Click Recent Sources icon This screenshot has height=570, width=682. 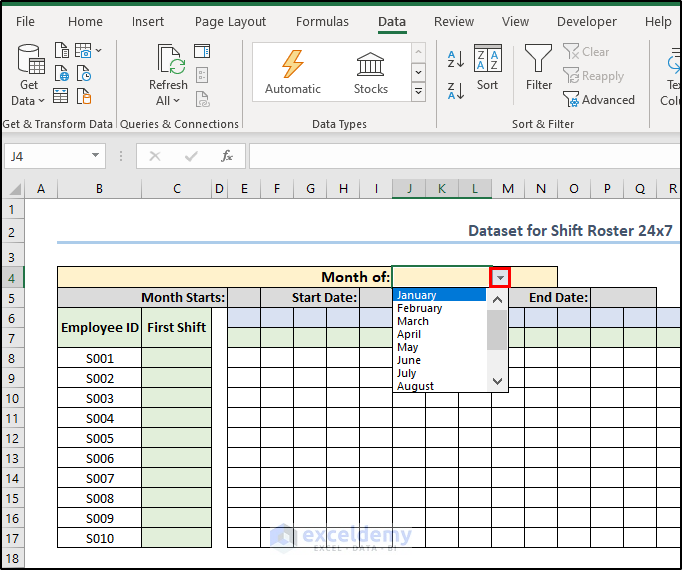click(84, 74)
